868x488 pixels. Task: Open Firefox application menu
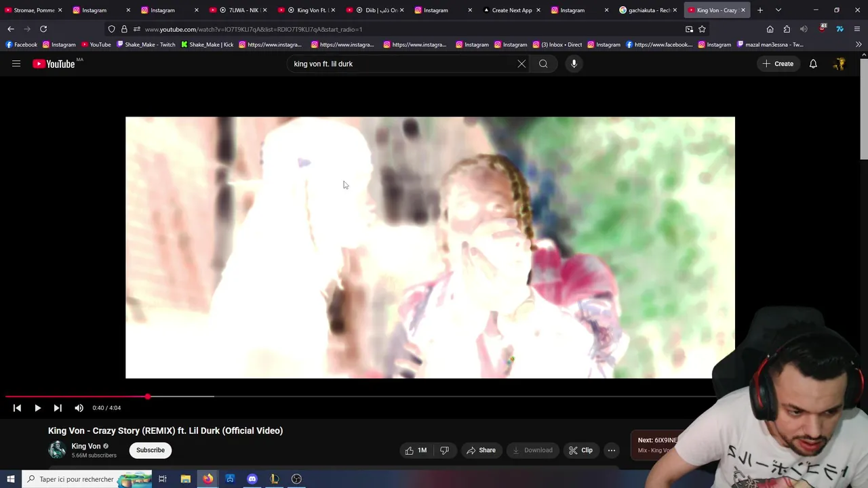(858, 29)
